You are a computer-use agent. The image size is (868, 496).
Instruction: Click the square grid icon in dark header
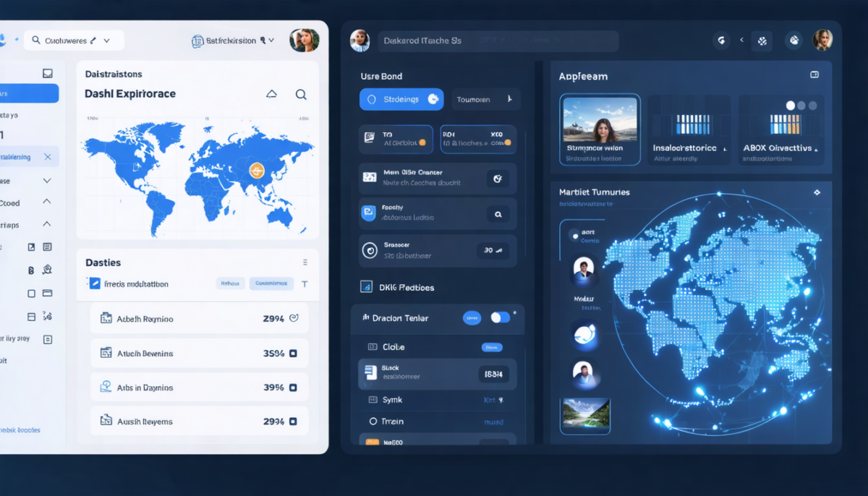point(762,40)
